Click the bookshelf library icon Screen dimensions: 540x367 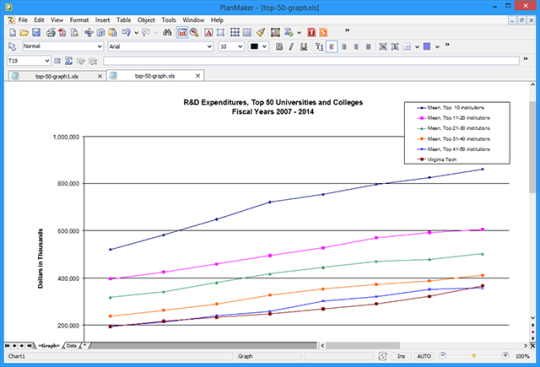coord(275,32)
